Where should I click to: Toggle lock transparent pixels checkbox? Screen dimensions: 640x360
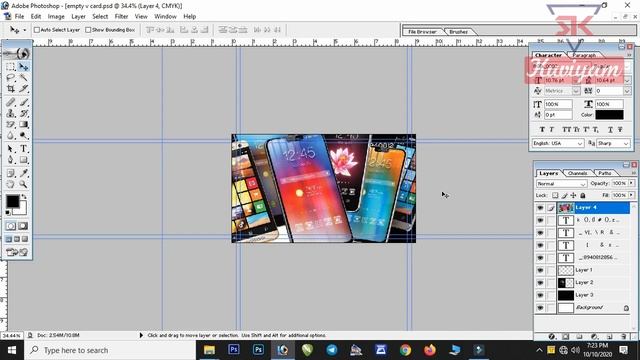point(555,196)
